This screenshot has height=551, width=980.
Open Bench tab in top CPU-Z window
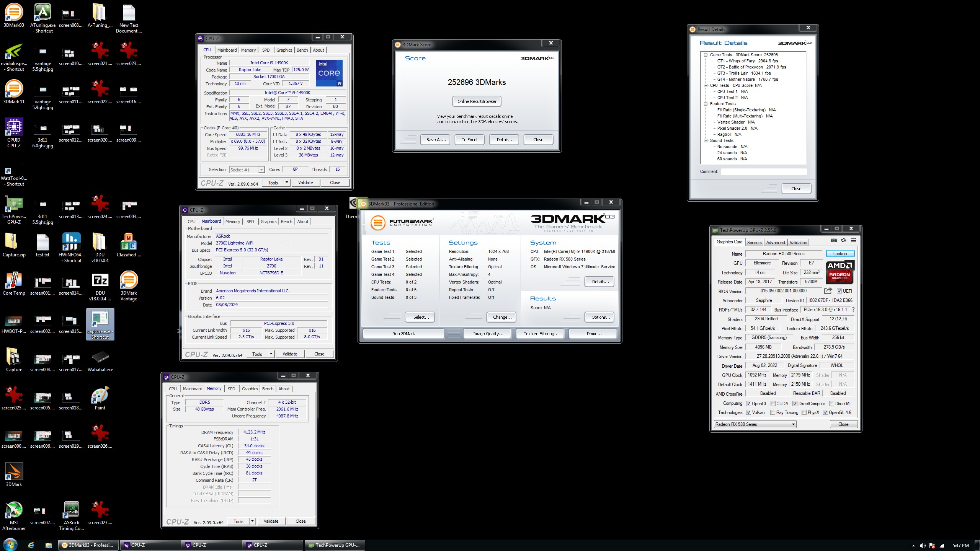tap(302, 50)
